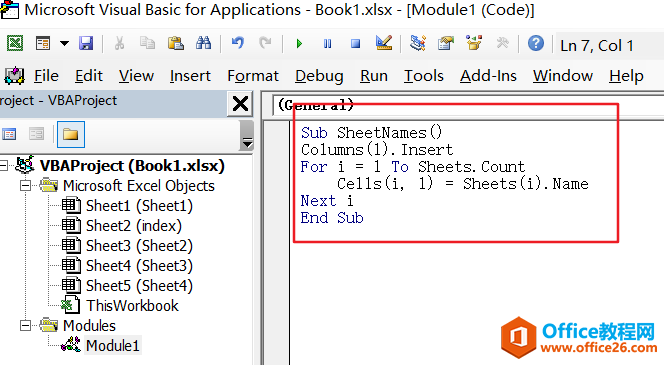Open the Insert item dropdown arrow
This screenshot has width=664, height=365.
tap(64, 43)
